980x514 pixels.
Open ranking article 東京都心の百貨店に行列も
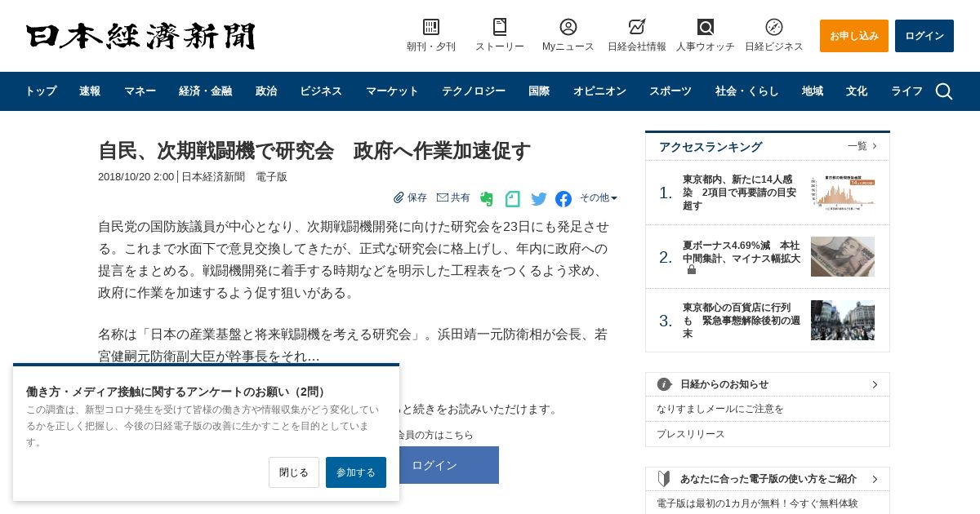pos(742,321)
